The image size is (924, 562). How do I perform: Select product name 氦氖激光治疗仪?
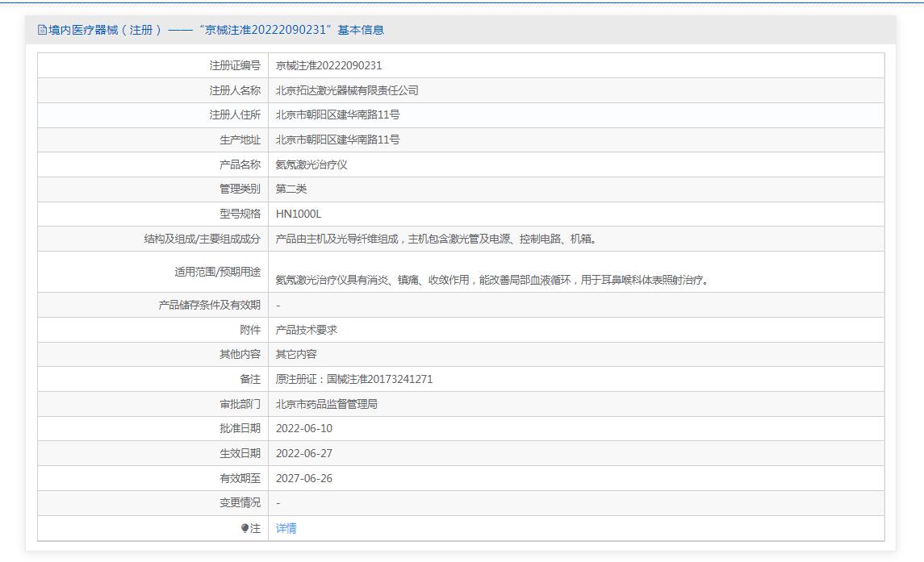click(311, 164)
